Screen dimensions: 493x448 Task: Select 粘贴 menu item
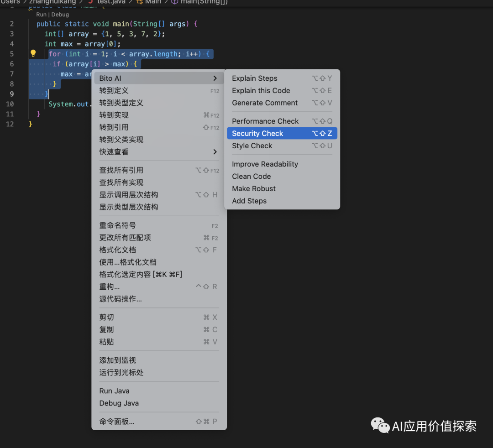pyautogui.click(x=159, y=342)
